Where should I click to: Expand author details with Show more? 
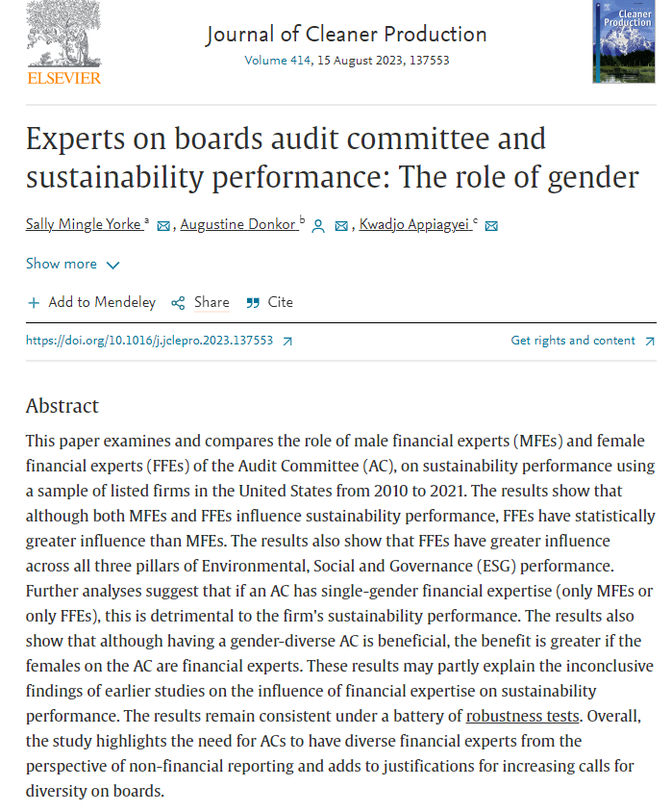(x=62, y=264)
